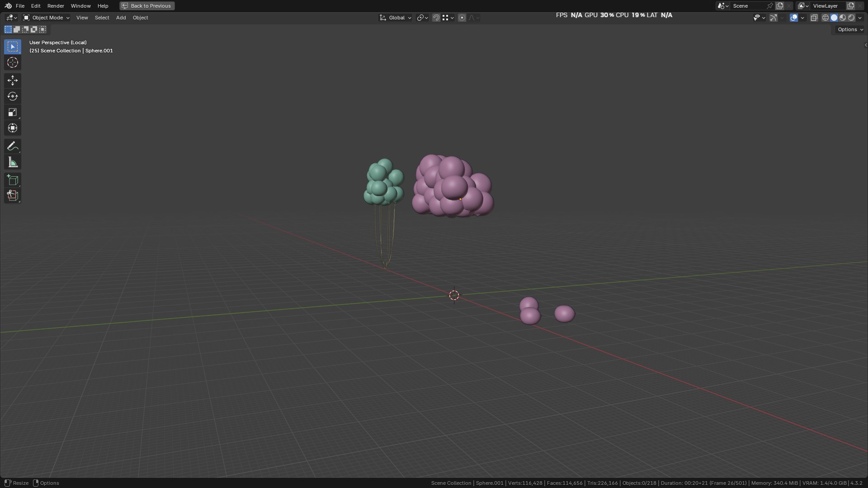Open the Global transform orientation dropdown

396,18
